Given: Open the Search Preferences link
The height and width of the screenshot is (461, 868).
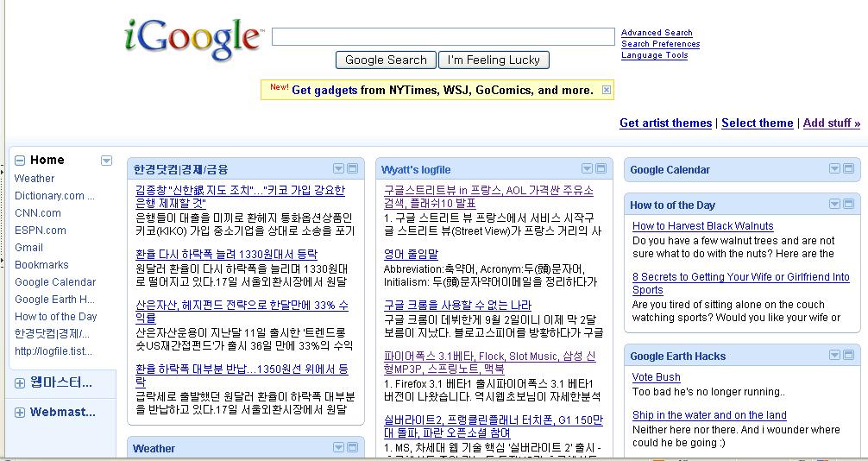Looking at the screenshot, I should coord(660,44).
